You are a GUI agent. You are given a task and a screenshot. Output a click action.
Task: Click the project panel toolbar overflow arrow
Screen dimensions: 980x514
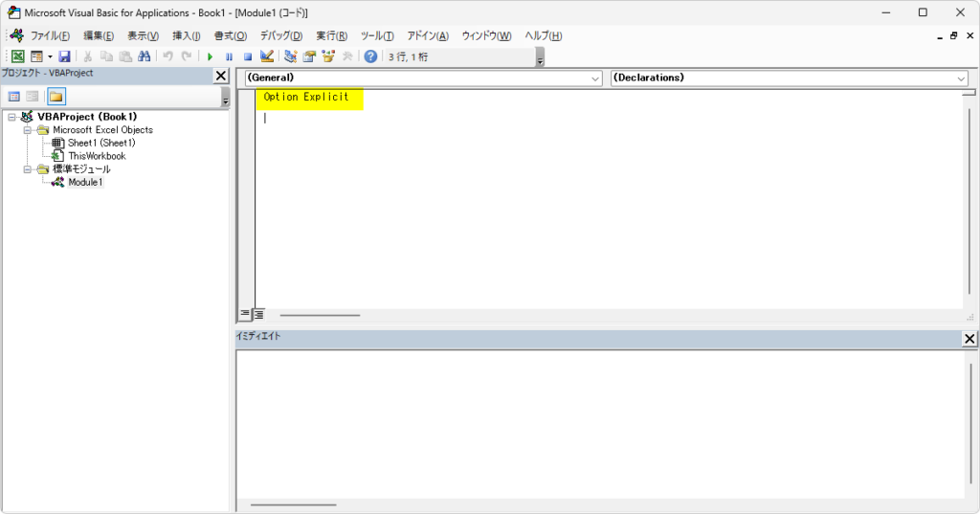(x=226, y=98)
